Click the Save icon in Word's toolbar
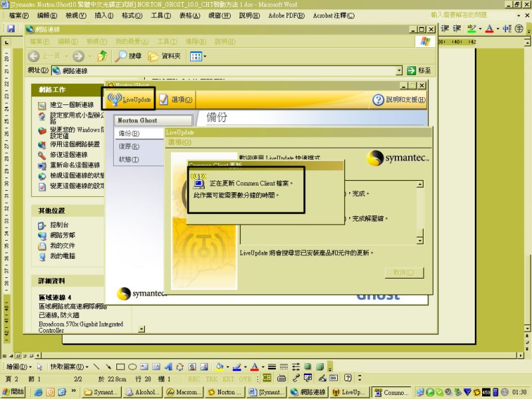532x399 pixels. pyautogui.click(x=11, y=29)
